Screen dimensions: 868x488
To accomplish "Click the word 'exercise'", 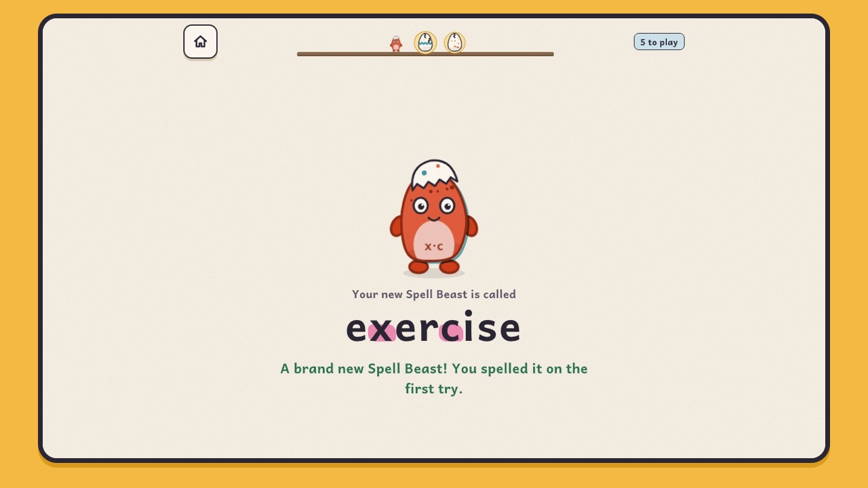I will [433, 327].
